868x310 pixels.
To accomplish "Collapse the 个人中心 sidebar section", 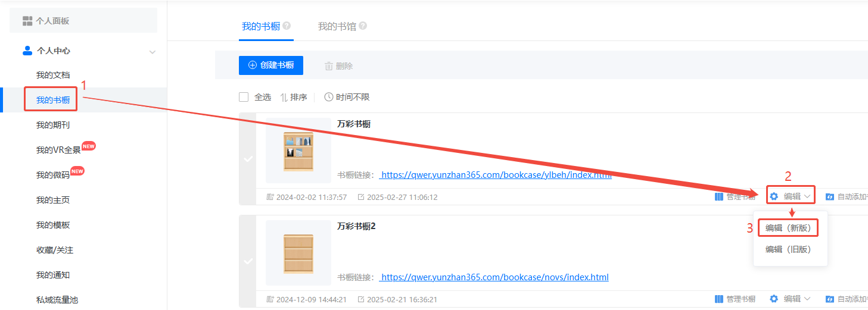I will coord(152,52).
